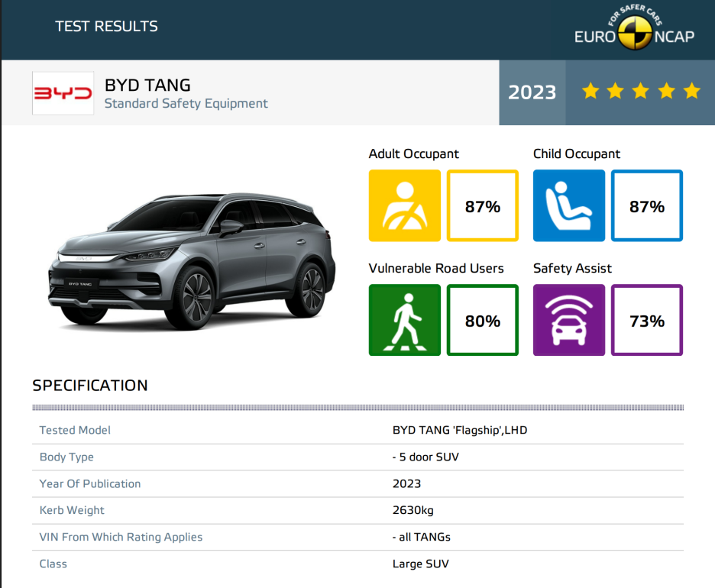715x588 pixels.
Task: Click the Large SUV class value
Action: click(420, 564)
